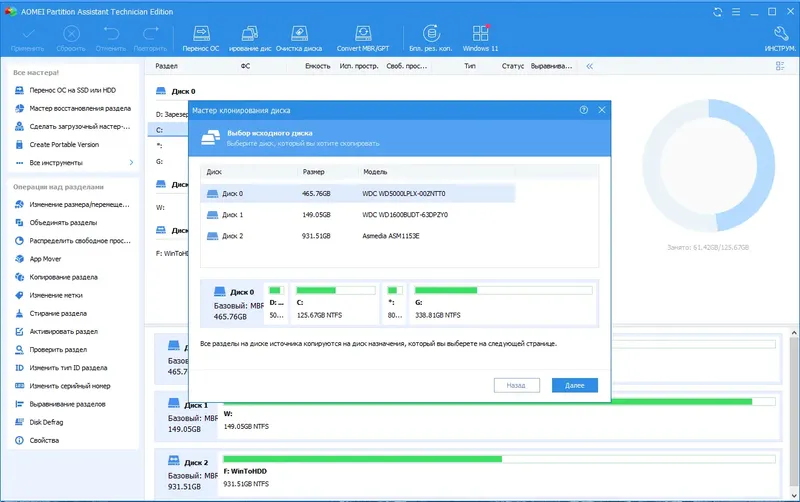Click the Назад button in the wizard
800x502 pixels.
[516, 385]
